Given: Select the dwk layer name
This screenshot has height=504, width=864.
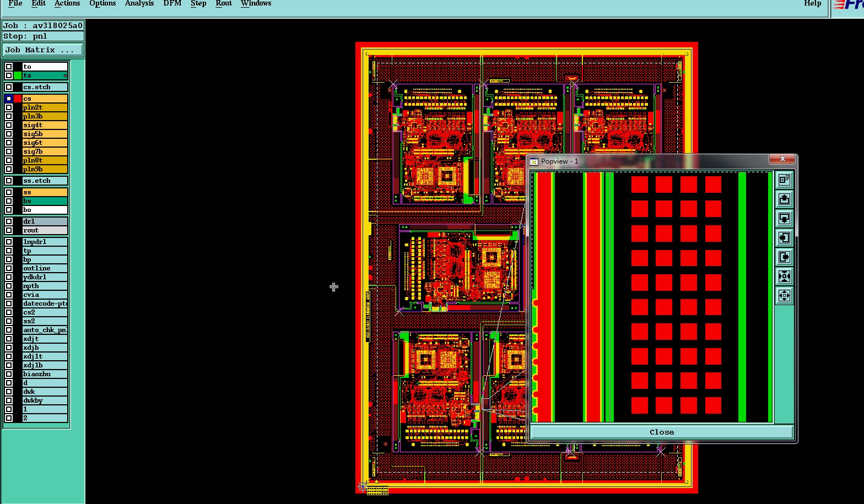Looking at the screenshot, I should coord(45,392).
